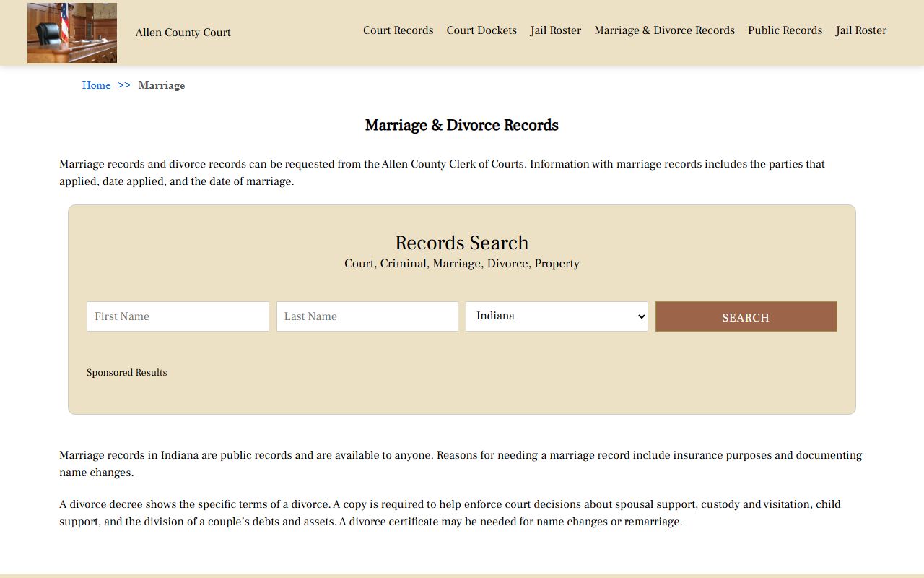
Task: Click the Marriage breadcrumb text
Action: pos(162,85)
